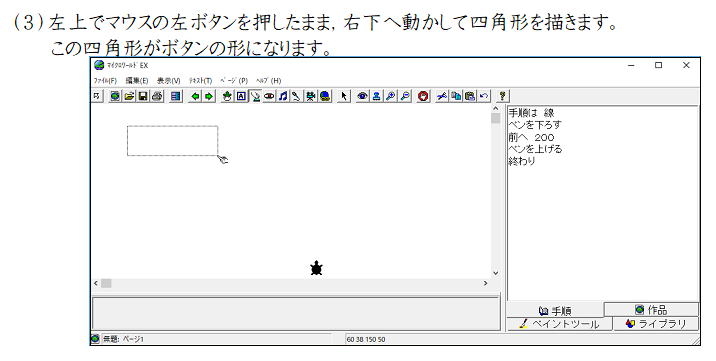This screenshot has width=716, height=361.
Task: Open the ファイル(F) menu
Action: coord(105,80)
